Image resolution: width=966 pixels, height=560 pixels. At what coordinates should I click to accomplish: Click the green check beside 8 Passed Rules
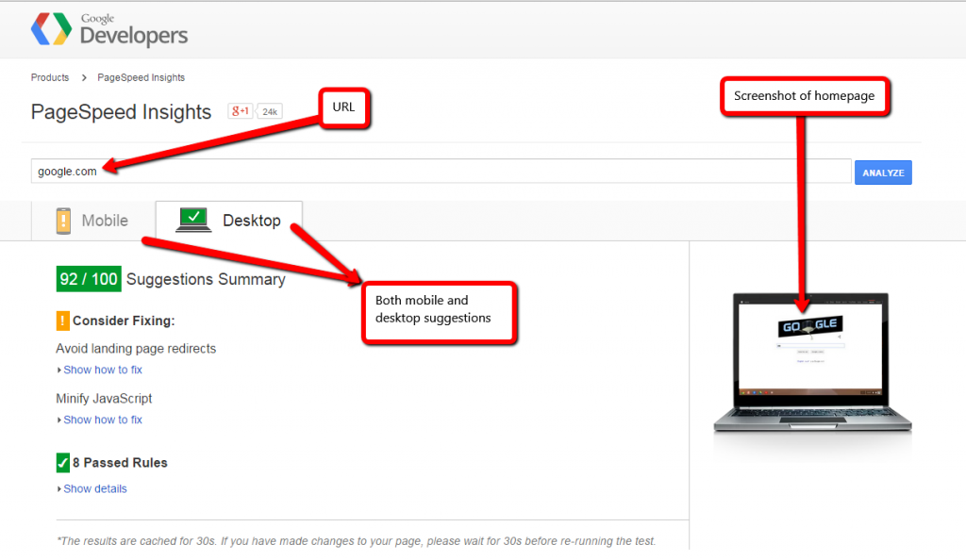coord(62,462)
